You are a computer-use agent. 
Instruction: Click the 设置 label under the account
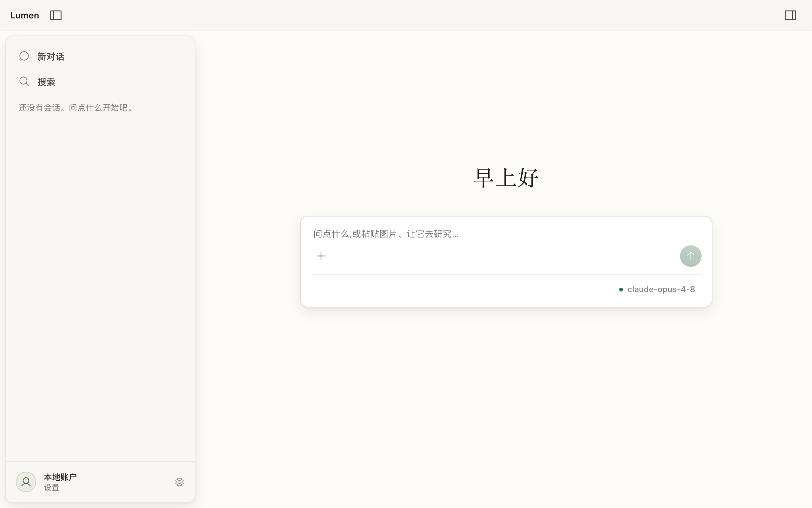(x=51, y=488)
